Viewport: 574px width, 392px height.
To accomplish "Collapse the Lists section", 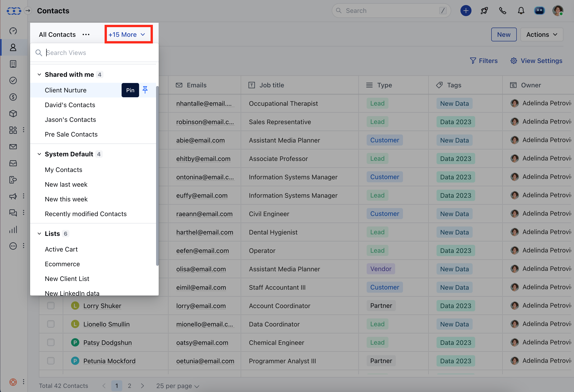I will [39, 233].
